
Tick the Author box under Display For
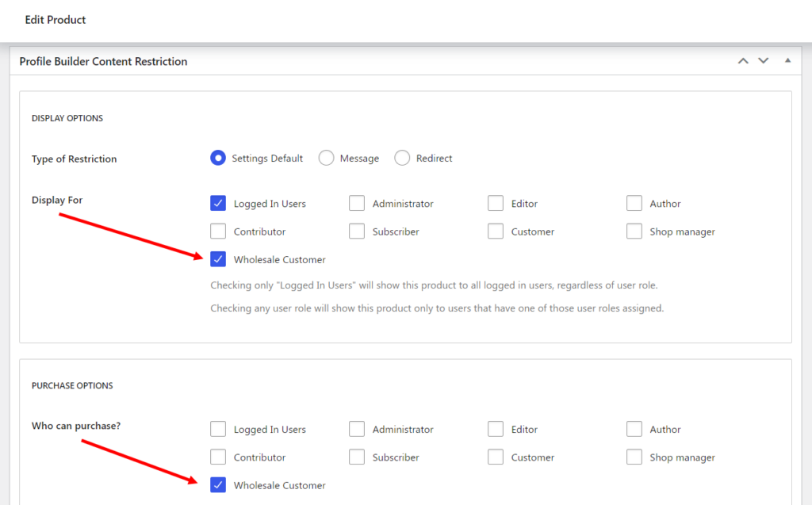(x=634, y=203)
